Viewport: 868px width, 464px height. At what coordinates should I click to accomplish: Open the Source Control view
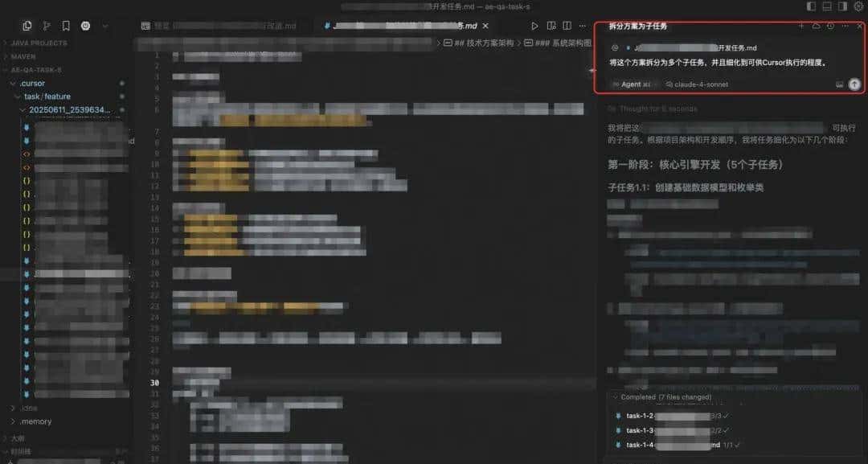pyautogui.click(x=47, y=26)
